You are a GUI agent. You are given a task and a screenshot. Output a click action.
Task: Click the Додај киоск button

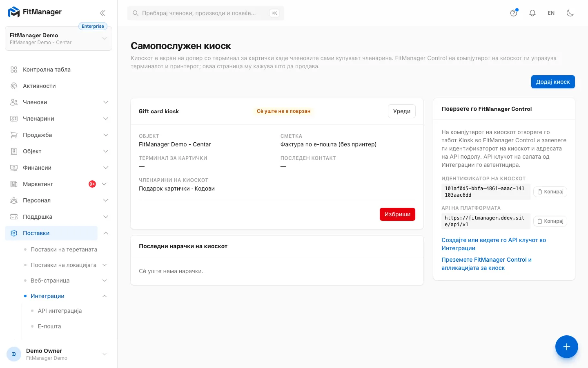coord(553,82)
